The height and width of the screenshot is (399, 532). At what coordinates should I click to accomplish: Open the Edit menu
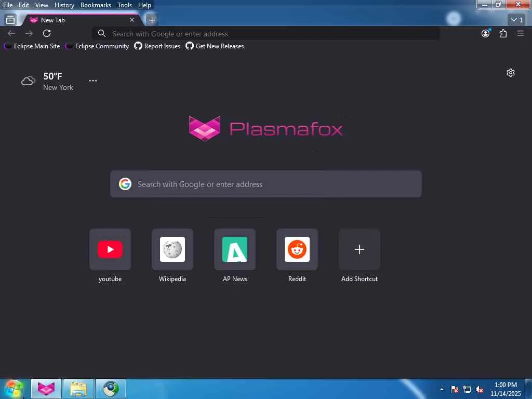(23, 5)
